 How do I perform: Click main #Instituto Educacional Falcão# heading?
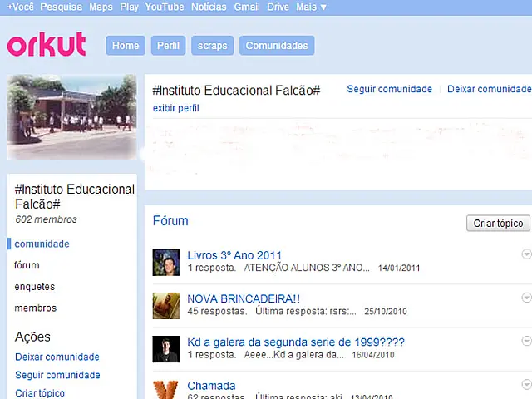pyautogui.click(x=236, y=91)
